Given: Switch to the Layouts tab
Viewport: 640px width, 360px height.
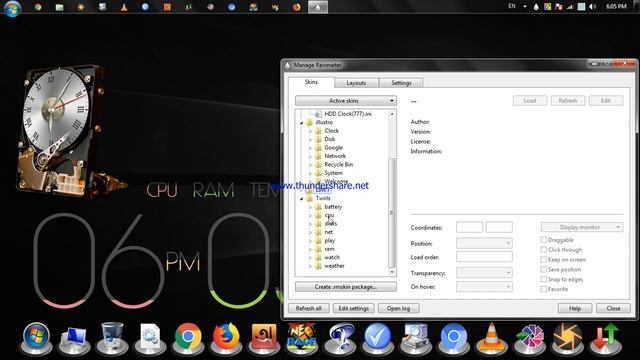Looking at the screenshot, I should click(x=356, y=83).
